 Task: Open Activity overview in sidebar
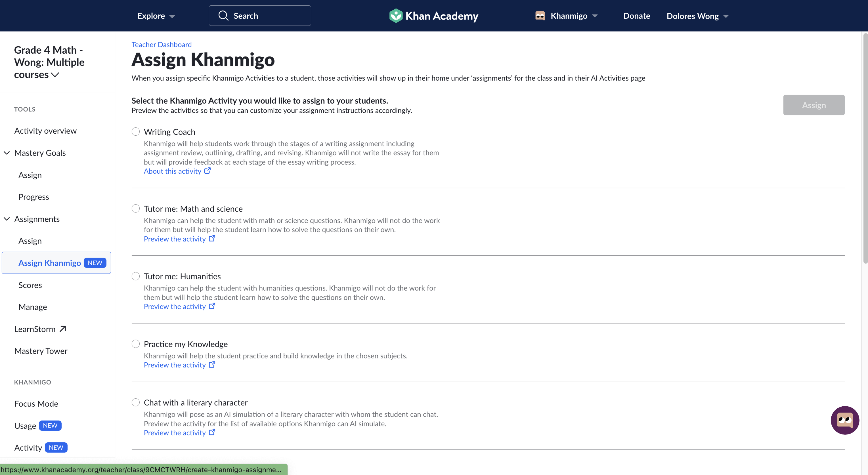pyautogui.click(x=45, y=131)
